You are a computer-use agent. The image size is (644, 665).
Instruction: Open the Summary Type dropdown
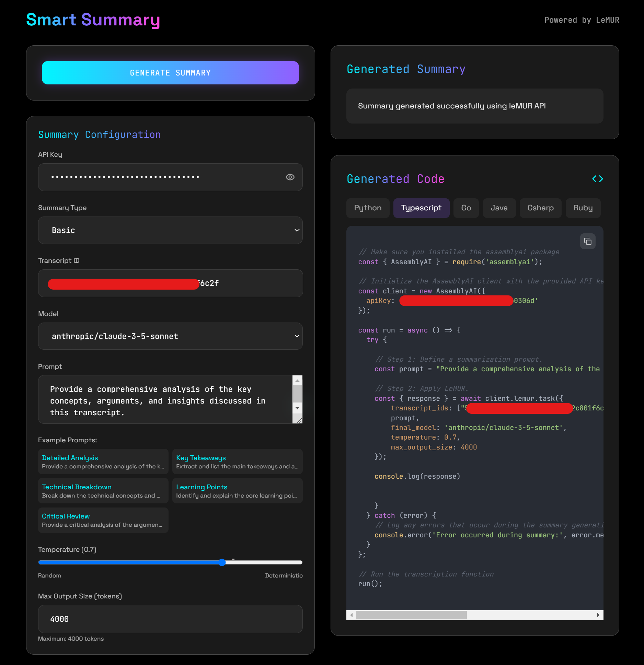coord(170,230)
